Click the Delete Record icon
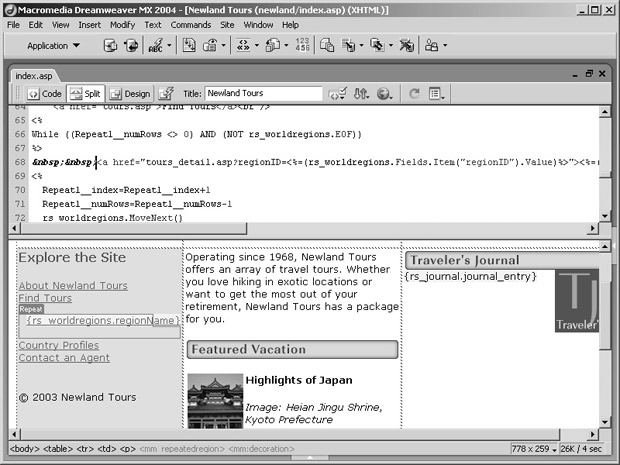The image size is (620, 465). 406,46
